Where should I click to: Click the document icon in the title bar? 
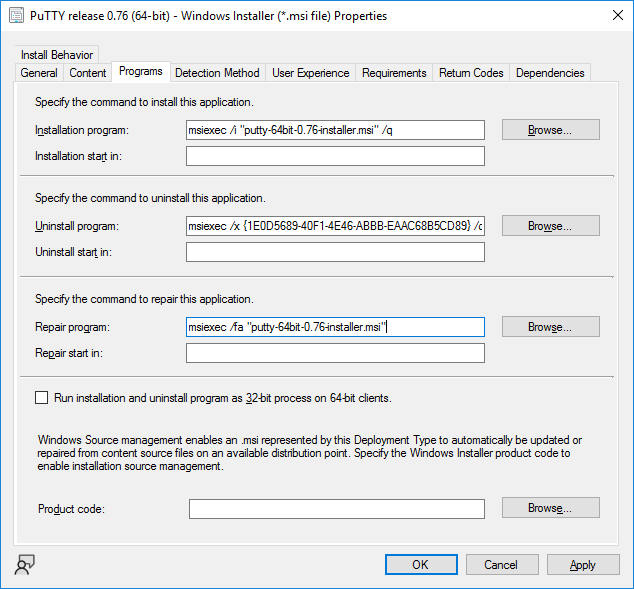pos(17,16)
